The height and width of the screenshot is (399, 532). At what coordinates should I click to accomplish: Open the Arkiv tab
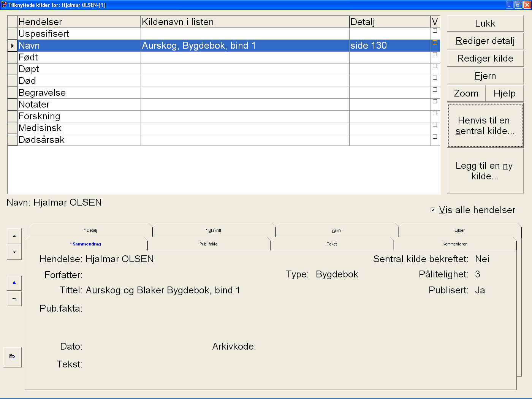click(x=337, y=230)
